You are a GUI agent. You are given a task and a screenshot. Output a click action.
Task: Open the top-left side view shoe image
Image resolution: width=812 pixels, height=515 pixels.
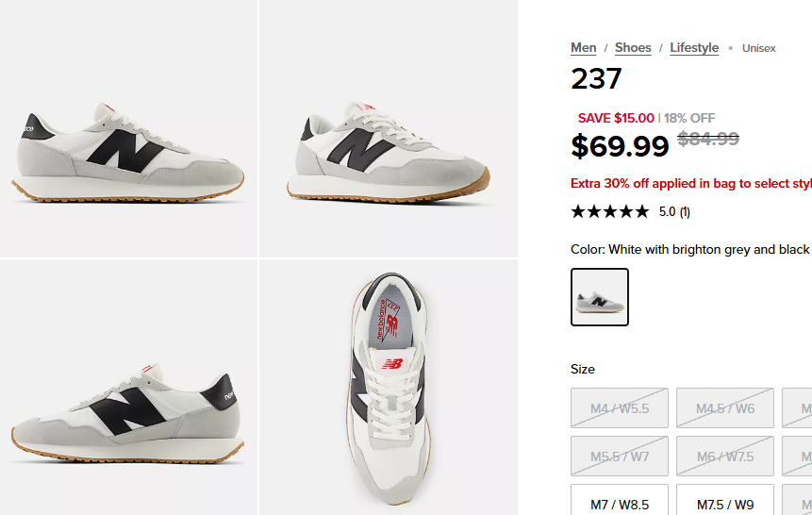tap(128, 128)
